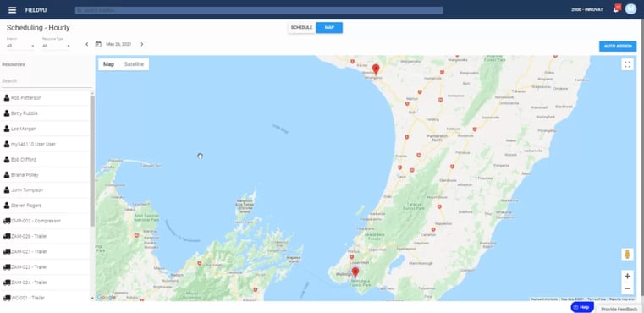Image resolution: width=644 pixels, height=313 pixels.
Task: Zoom in on the map
Action: [627, 277]
